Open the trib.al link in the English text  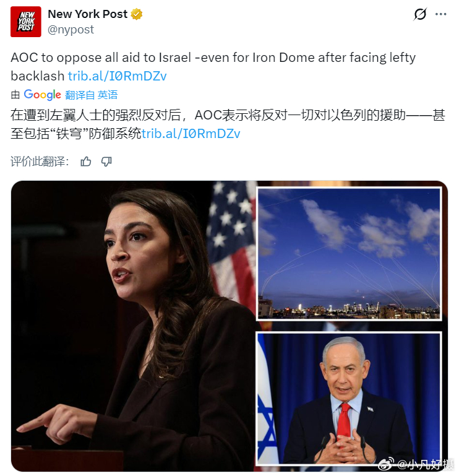point(117,76)
